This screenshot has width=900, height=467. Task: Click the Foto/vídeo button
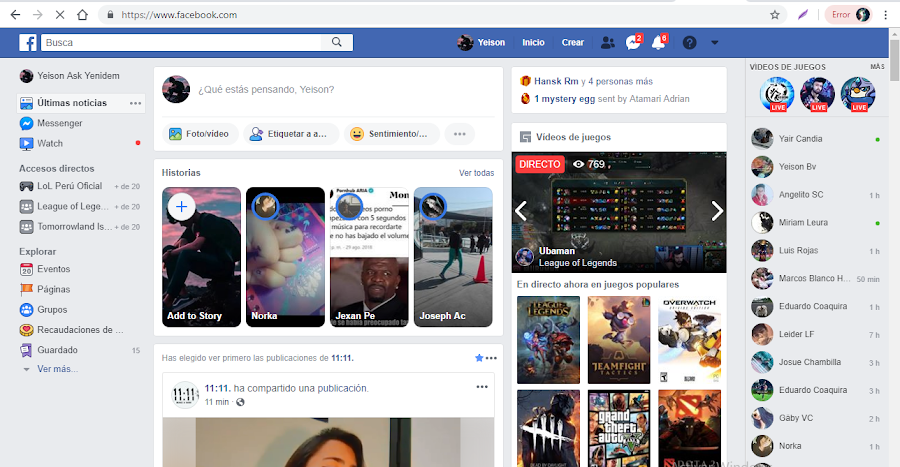pos(199,134)
